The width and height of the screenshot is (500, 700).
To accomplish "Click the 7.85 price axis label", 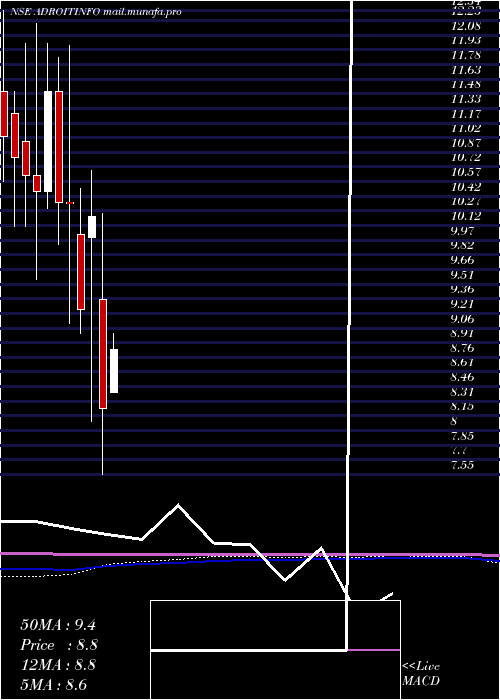I will pyautogui.click(x=463, y=436).
